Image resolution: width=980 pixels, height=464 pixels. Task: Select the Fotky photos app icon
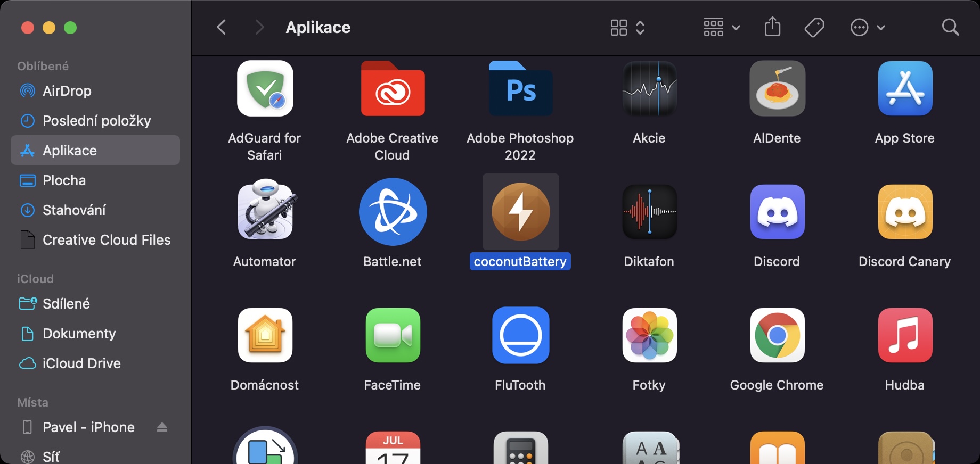(650, 335)
